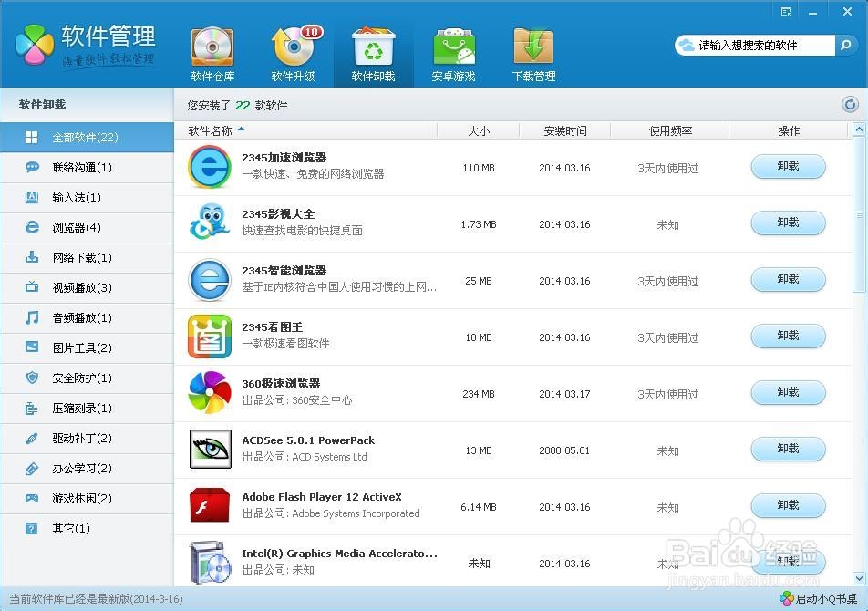868x611 pixels.
Task: Uninstall 2345加速浏览器 with 卸载 button
Action: (789, 166)
